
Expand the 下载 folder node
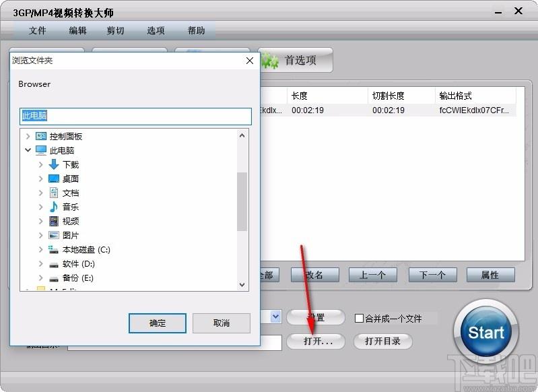(x=40, y=164)
